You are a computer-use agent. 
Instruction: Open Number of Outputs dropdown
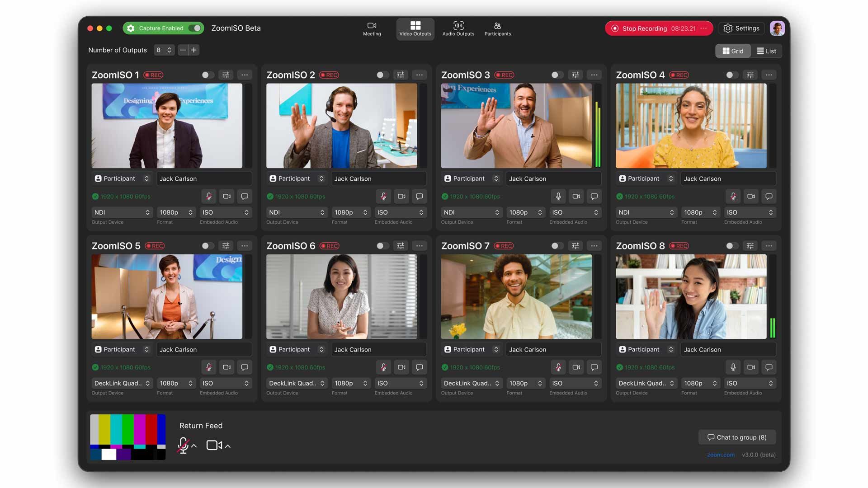coord(164,50)
